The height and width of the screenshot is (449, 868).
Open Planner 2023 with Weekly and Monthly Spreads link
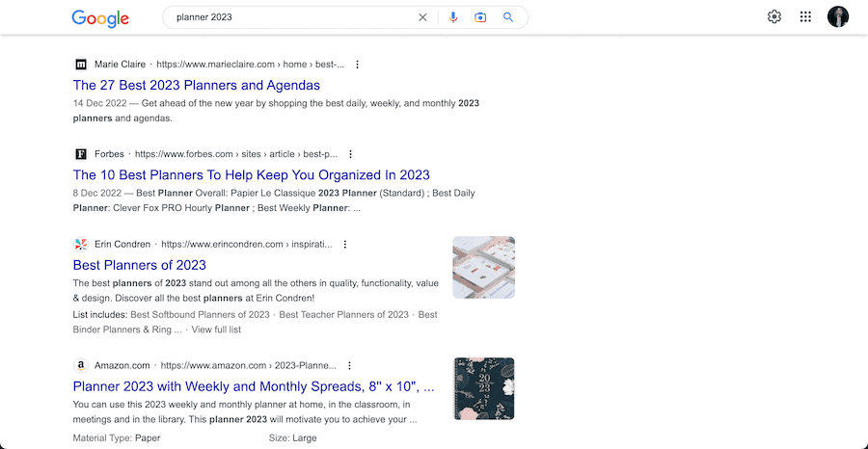click(x=254, y=386)
